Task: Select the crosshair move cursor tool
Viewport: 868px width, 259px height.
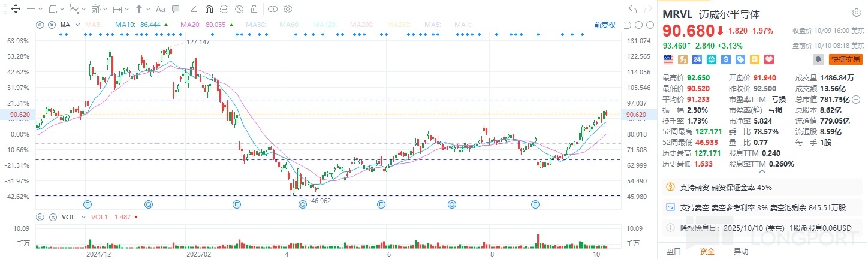Action: pos(16,9)
